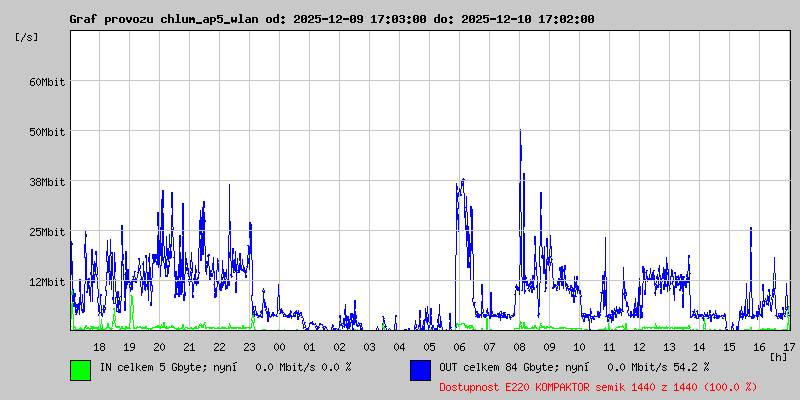Select the '12Mbit' y-axis label

pyautogui.click(x=47, y=282)
